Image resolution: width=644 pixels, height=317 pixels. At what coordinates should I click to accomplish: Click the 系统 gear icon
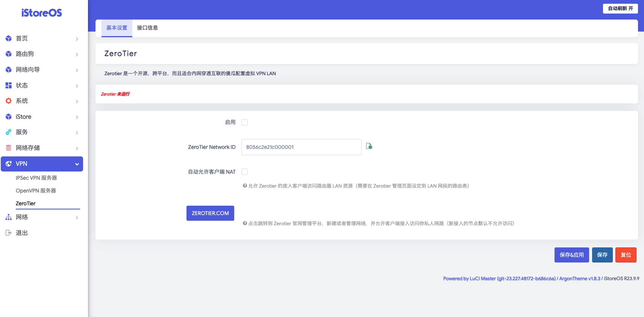9,101
